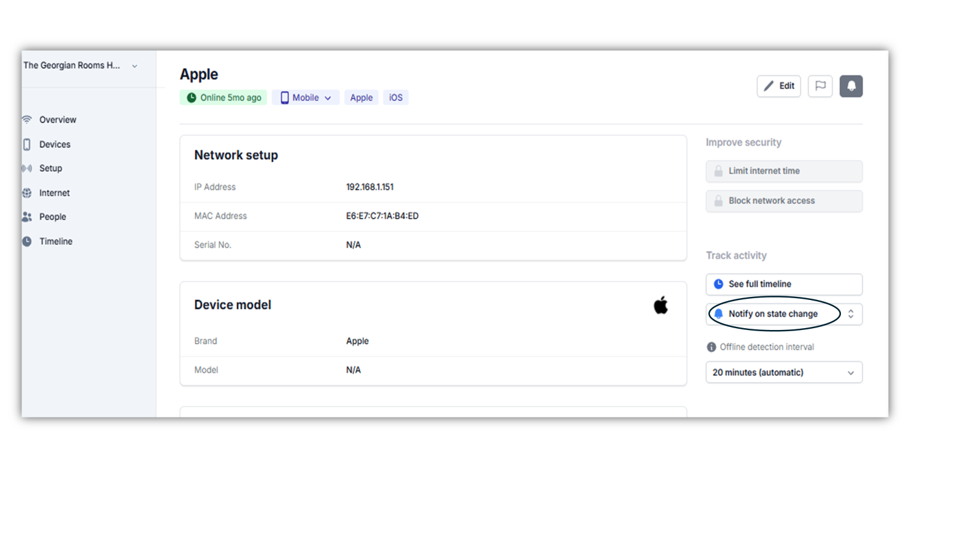The width and height of the screenshot is (980, 551).
Task: Open the Mobile device type dropdown
Action: pos(306,98)
